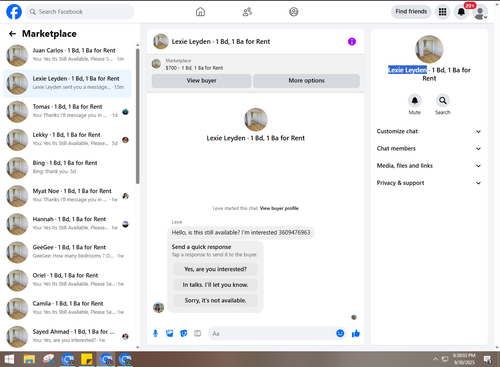Image resolution: width=500 pixels, height=367 pixels.
Task: Open Windows notification center icon
Action: [488, 359]
